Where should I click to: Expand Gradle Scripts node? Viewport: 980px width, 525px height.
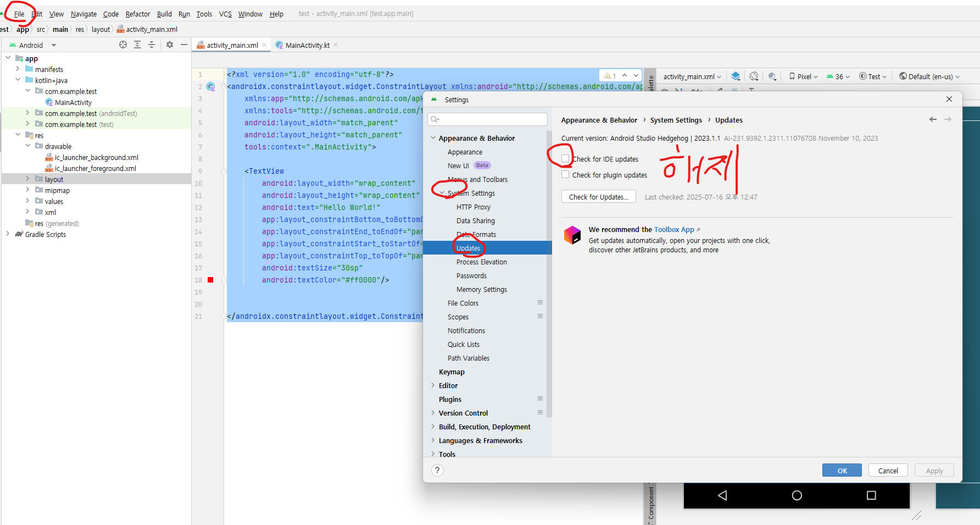[8, 234]
